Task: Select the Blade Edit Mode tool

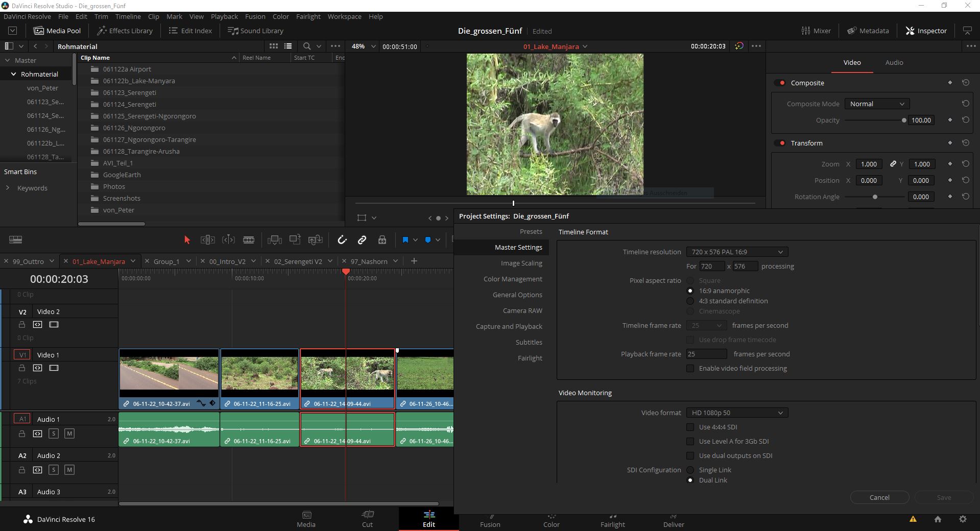Action: pos(249,239)
